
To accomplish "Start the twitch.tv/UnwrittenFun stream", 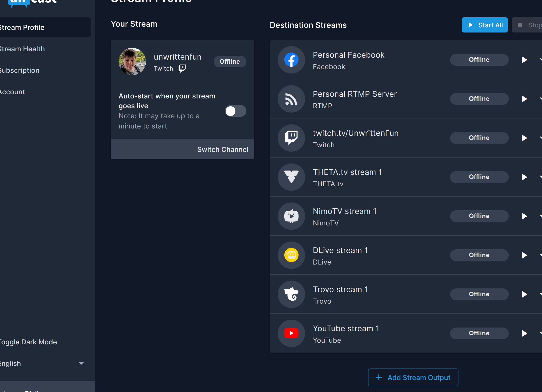I will point(524,138).
